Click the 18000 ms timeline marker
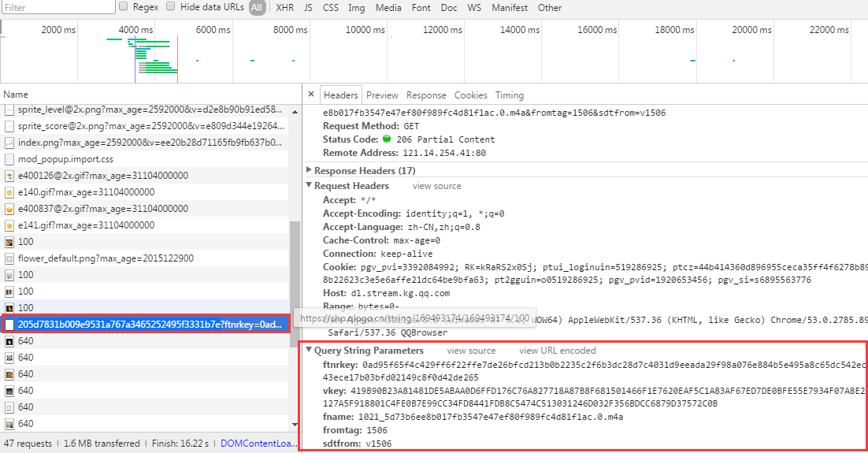868x453 pixels. [674, 29]
